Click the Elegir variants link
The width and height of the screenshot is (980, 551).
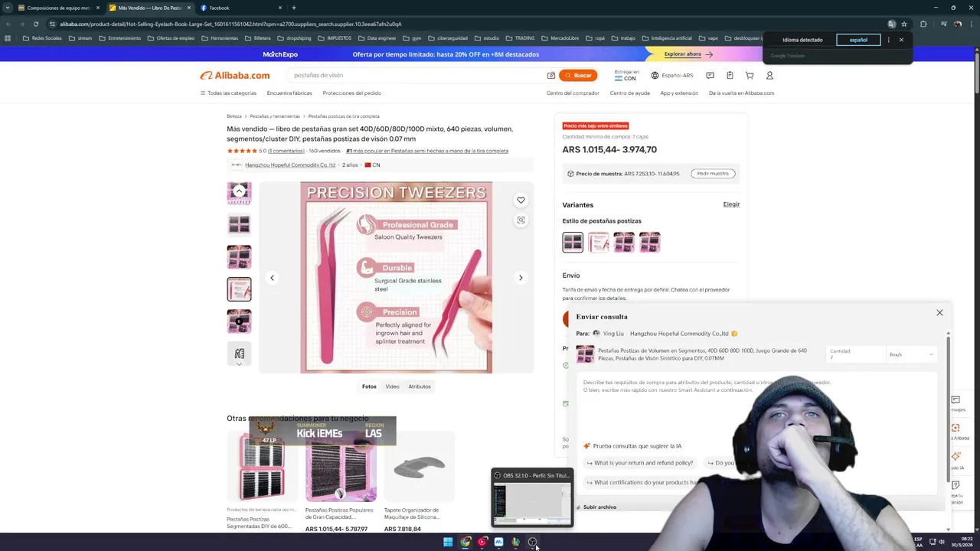731,204
